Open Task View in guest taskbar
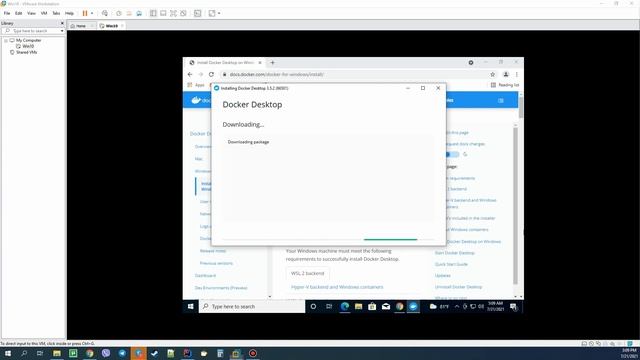640x360 pixels. tap(329, 307)
